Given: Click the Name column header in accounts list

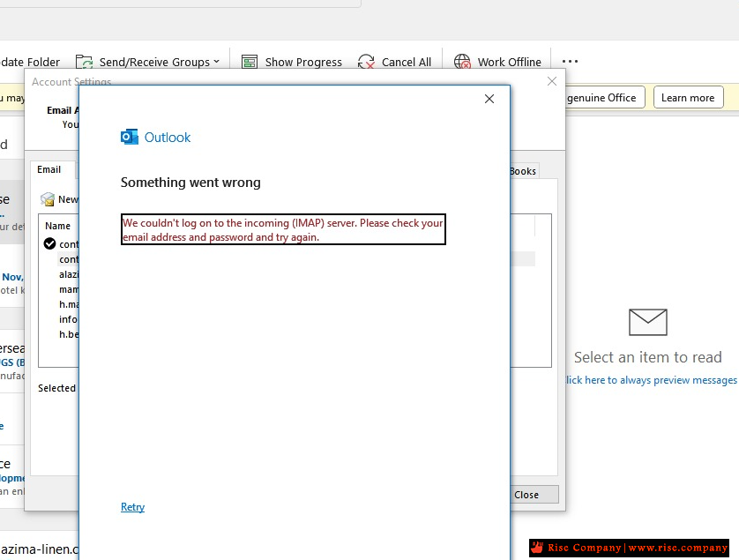Looking at the screenshot, I should click(58, 226).
